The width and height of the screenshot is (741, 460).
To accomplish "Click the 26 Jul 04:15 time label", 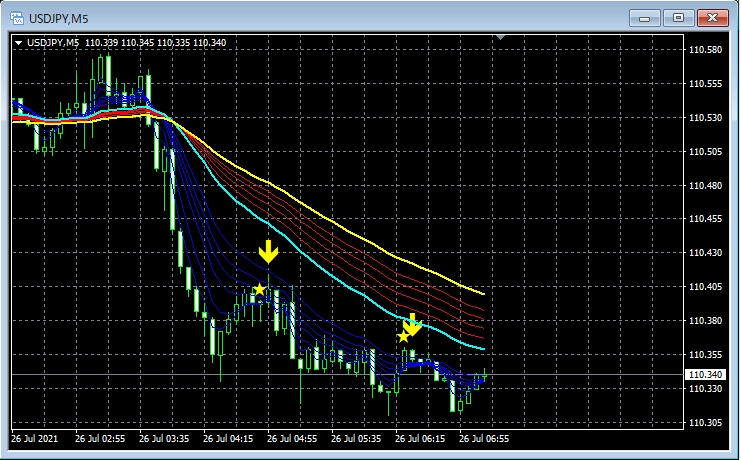I will (x=228, y=439).
